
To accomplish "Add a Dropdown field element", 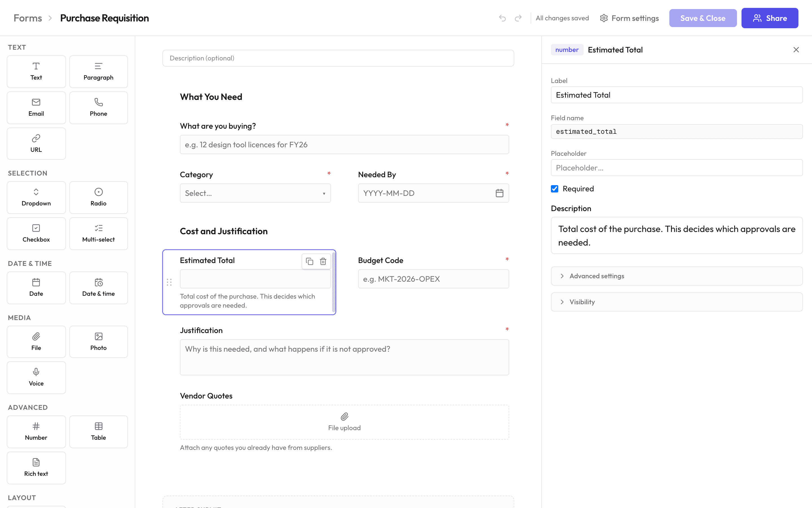I will coord(36,198).
